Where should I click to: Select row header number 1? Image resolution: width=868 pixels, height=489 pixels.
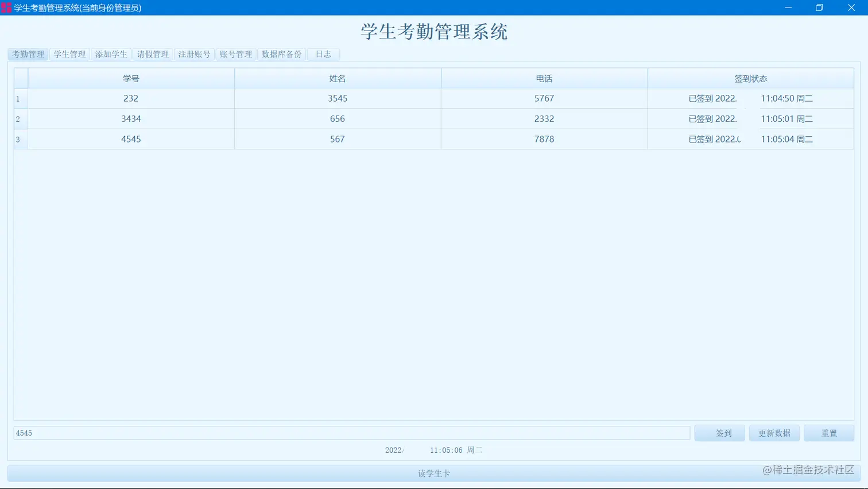pyautogui.click(x=21, y=99)
